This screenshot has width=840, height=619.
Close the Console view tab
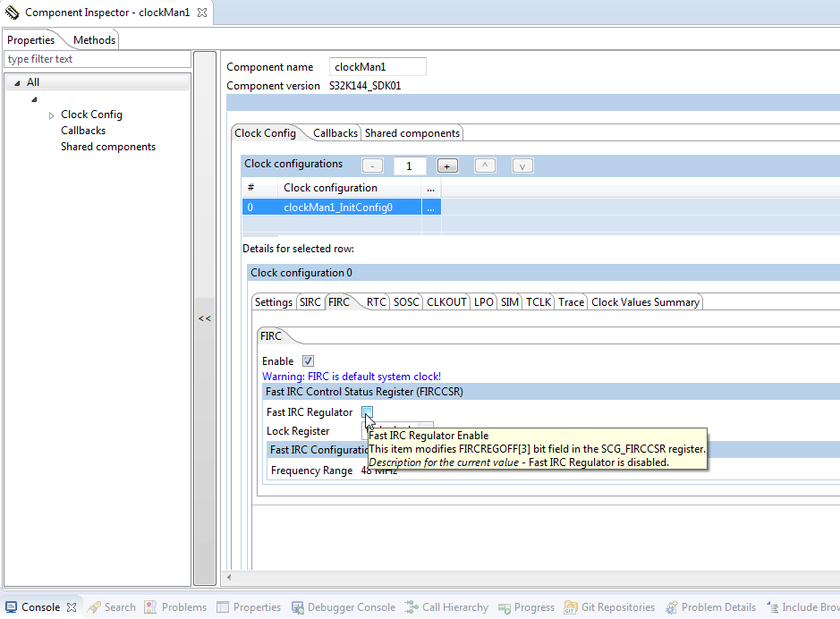(72, 607)
